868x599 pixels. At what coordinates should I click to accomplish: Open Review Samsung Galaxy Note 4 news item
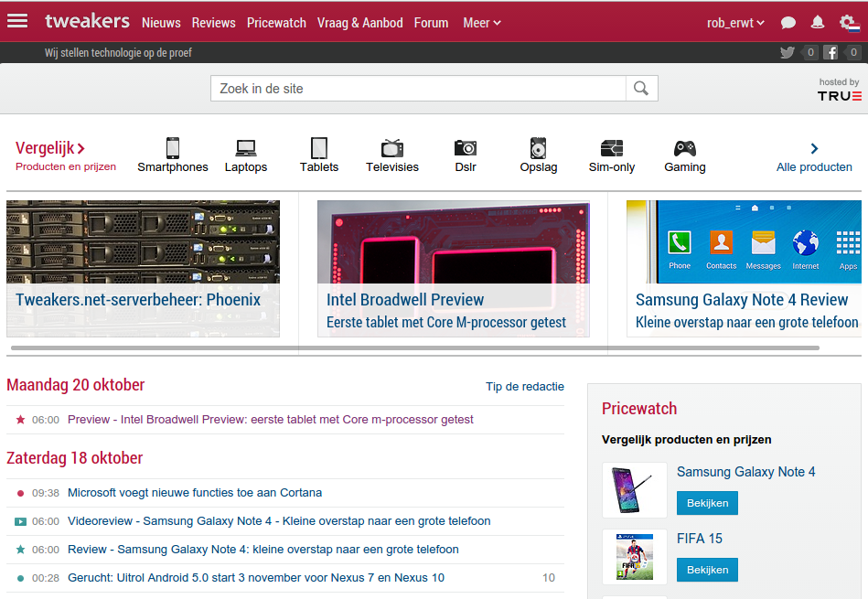(x=263, y=550)
